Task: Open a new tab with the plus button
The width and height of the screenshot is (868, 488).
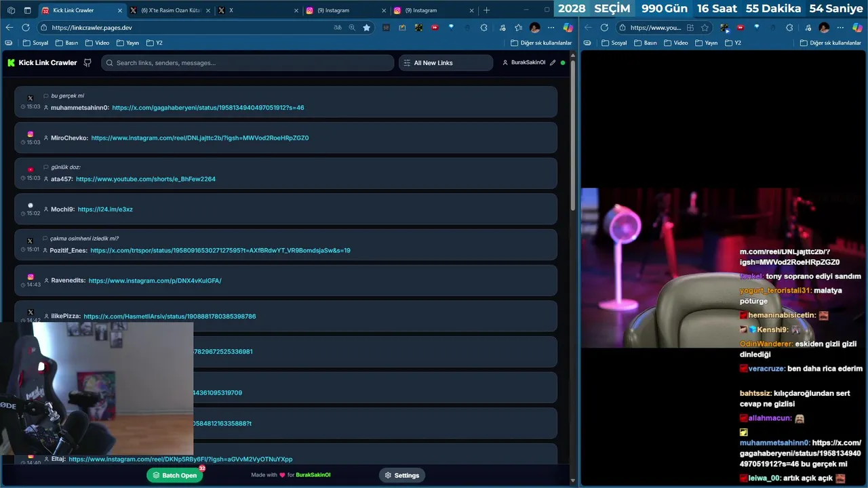Action: pyautogui.click(x=486, y=10)
